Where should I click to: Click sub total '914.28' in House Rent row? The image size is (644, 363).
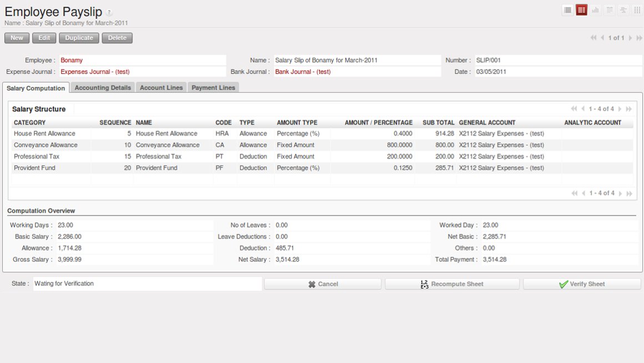(445, 133)
